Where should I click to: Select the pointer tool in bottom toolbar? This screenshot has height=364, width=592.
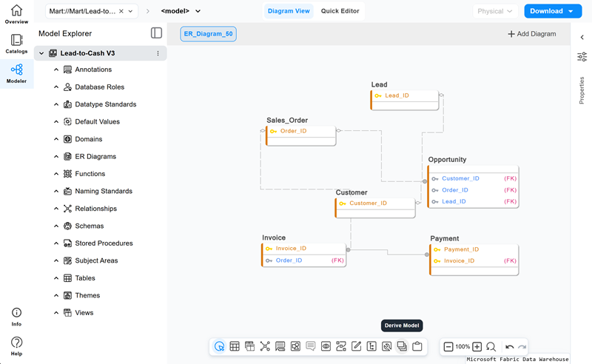(219, 346)
